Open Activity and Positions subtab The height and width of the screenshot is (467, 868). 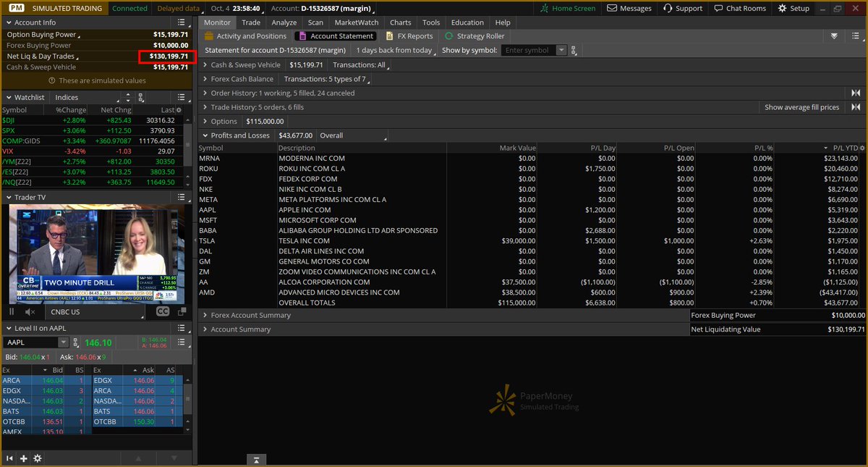(245, 35)
